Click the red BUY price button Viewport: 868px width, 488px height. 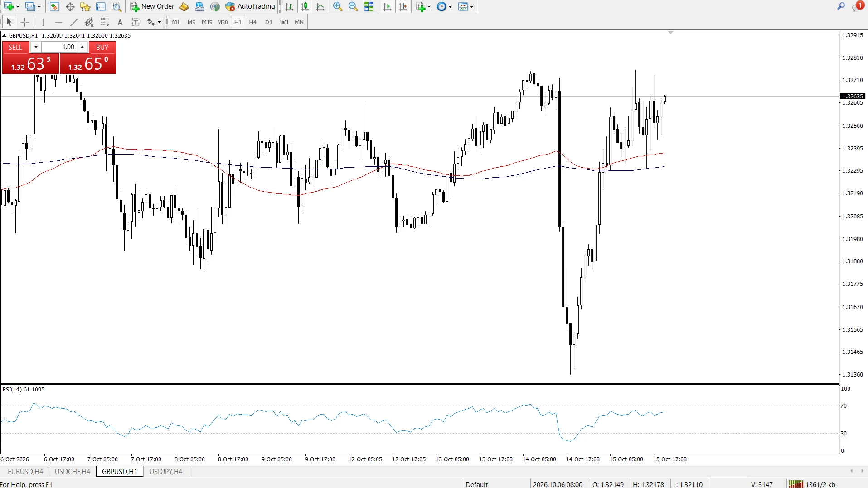[x=88, y=63]
